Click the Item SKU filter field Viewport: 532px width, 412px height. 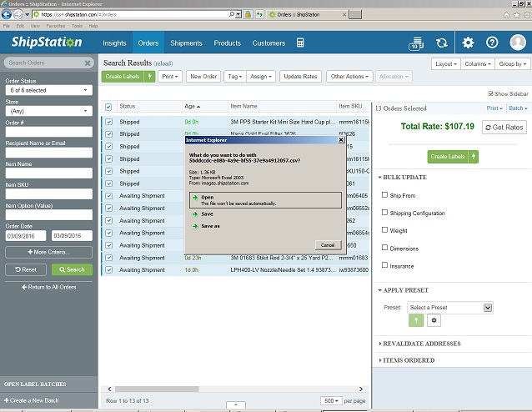coord(49,193)
